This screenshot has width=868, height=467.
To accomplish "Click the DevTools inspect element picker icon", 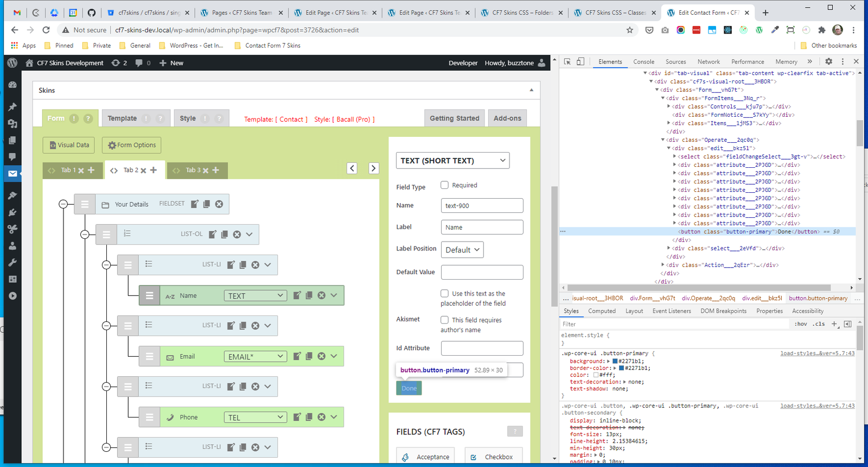I will pyautogui.click(x=567, y=62).
